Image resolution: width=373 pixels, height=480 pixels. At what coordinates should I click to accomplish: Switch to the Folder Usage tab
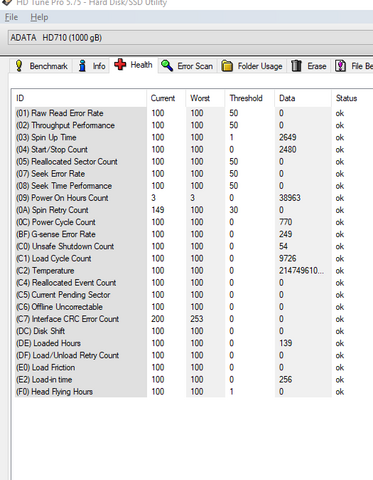point(252,66)
